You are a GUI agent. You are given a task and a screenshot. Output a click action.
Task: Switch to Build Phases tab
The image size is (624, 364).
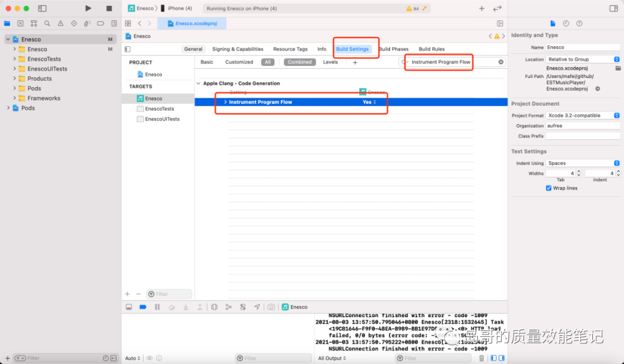(394, 49)
